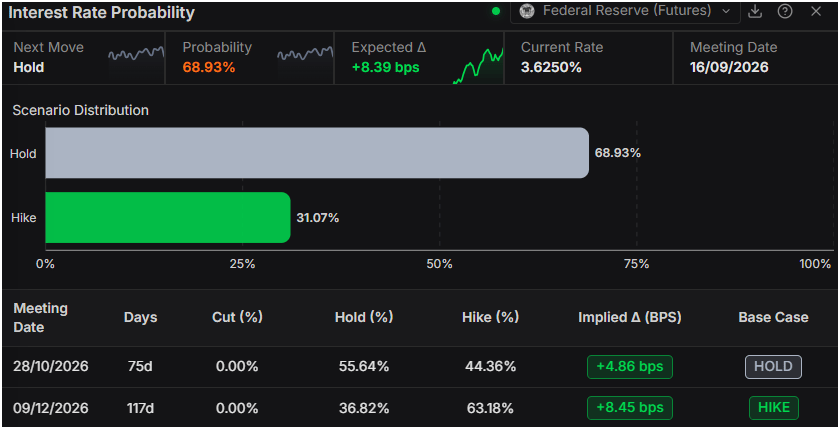The height and width of the screenshot is (429, 840).
Task: Click the 55.64% hold probability cell
Action: [364, 366]
